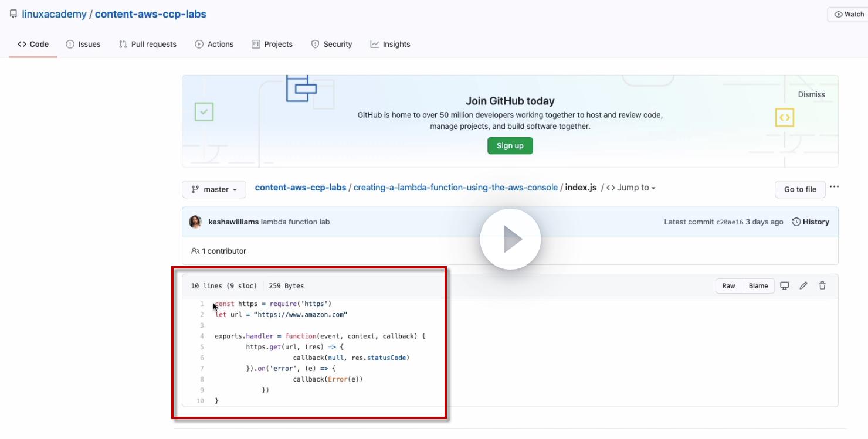This screenshot has height=439, width=868.
Task: View the Raw file
Action: tap(728, 286)
